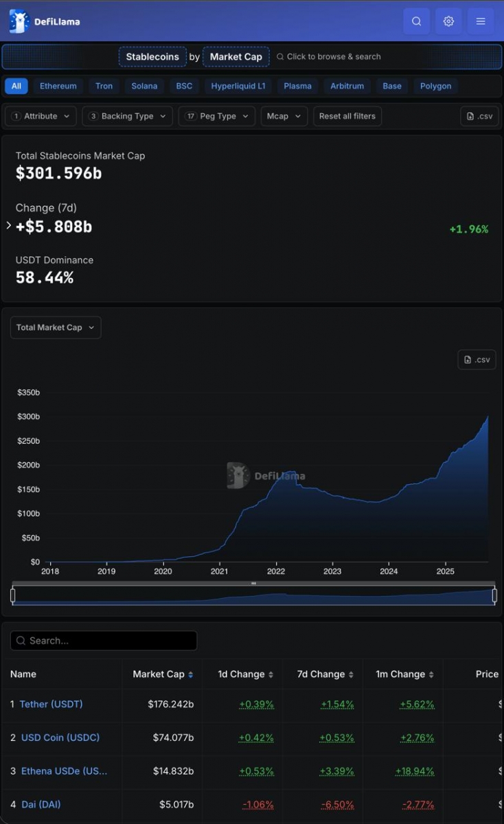Sort table by 1m Change
The width and height of the screenshot is (504, 824).
point(431,675)
